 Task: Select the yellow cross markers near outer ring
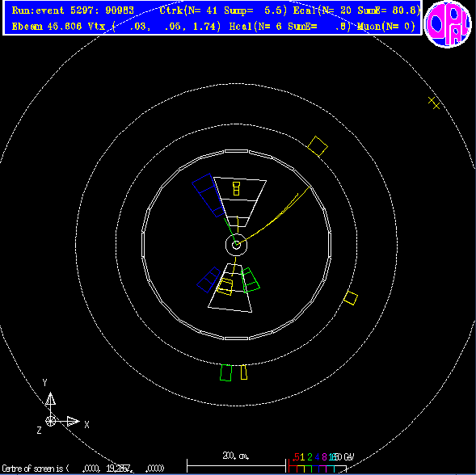434,103
